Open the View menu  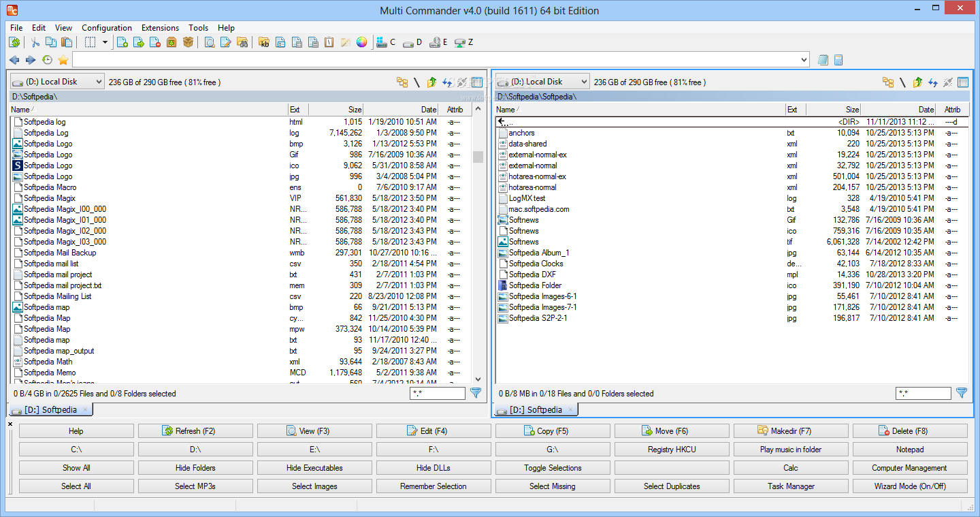pos(63,28)
